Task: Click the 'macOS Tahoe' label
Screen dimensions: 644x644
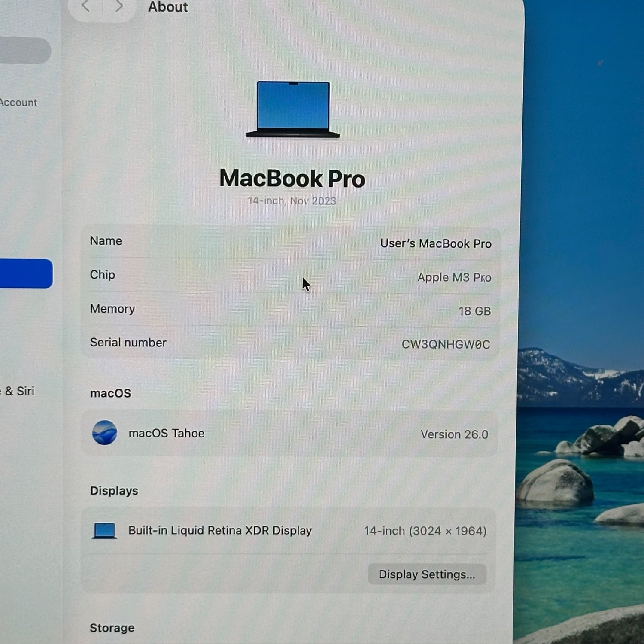Action: 167,433
